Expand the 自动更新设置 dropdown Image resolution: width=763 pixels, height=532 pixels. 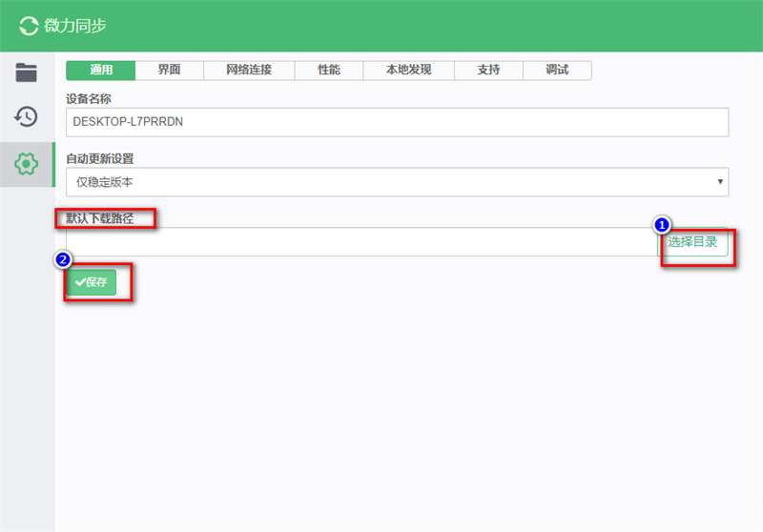click(x=397, y=182)
